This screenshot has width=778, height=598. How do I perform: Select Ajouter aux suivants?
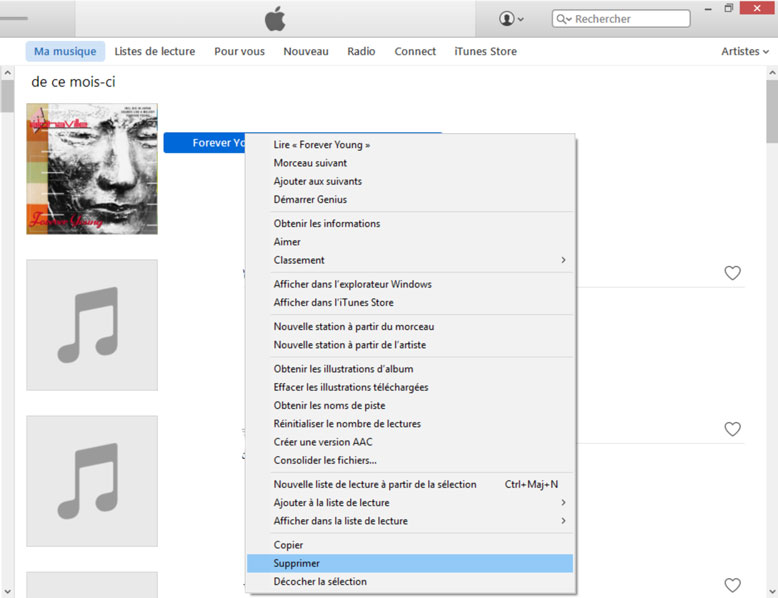(410, 181)
